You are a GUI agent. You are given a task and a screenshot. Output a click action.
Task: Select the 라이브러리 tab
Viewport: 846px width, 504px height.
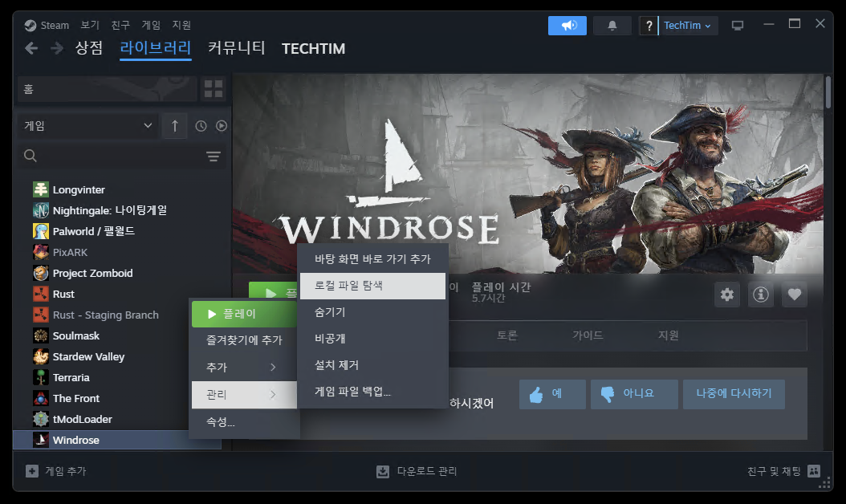click(156, 48)
